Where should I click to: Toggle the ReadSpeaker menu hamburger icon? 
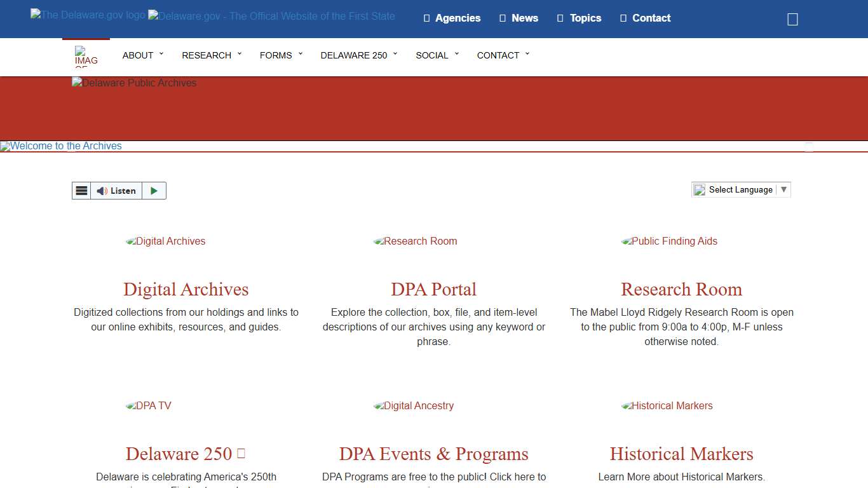(81, 191)
